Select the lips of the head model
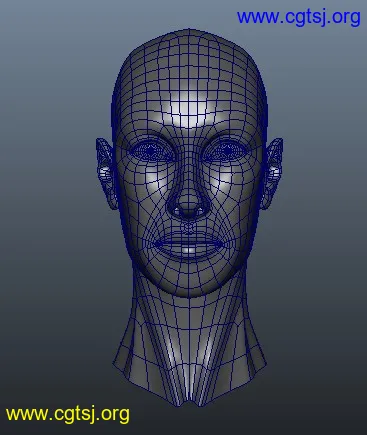 (x=189, y=245)
